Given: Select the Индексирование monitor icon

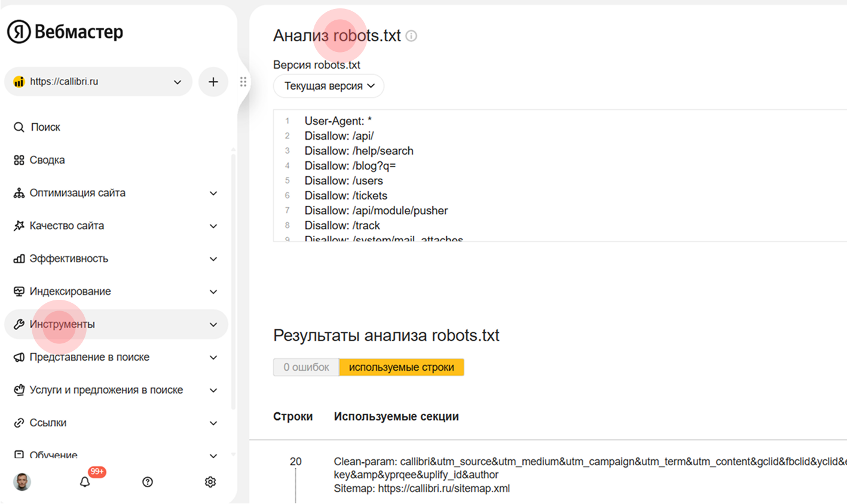Looking at the screenshot, I should pos(19,291).
